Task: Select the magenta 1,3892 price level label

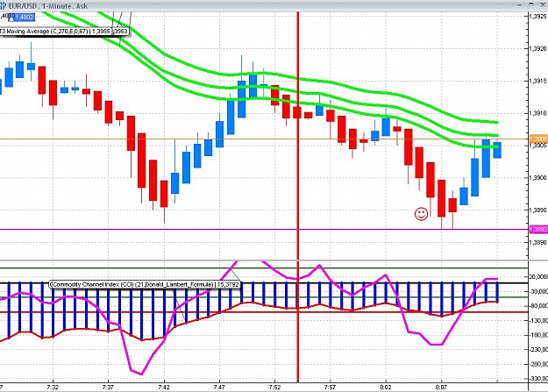Action: [x=538, y=230]
